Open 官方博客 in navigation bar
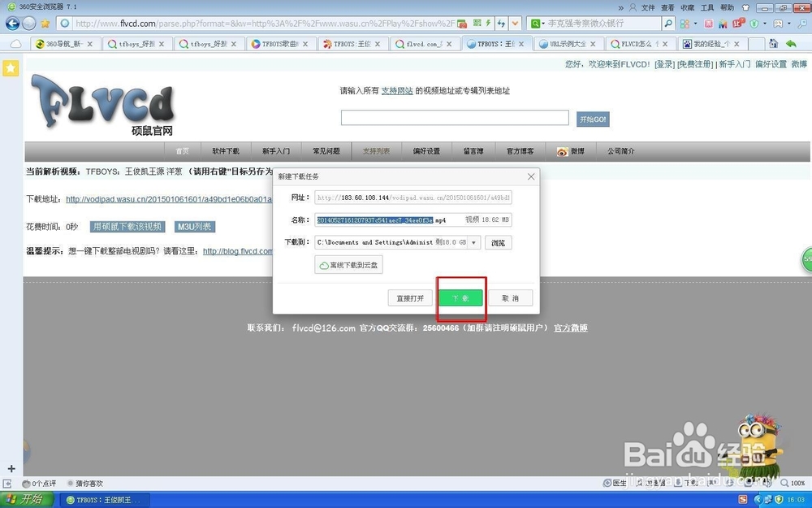The image size is (812, 508). [520, 151]
